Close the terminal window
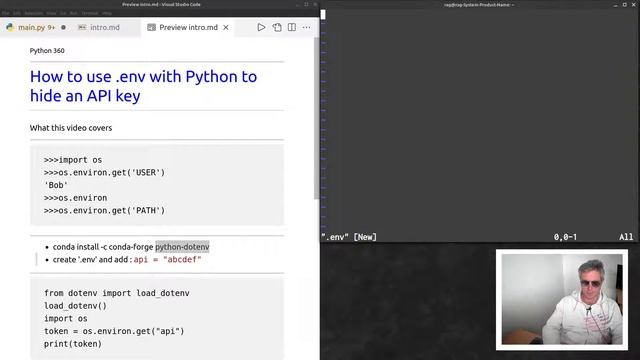Viewport: 640px width, 360px height. coord(634,5)
